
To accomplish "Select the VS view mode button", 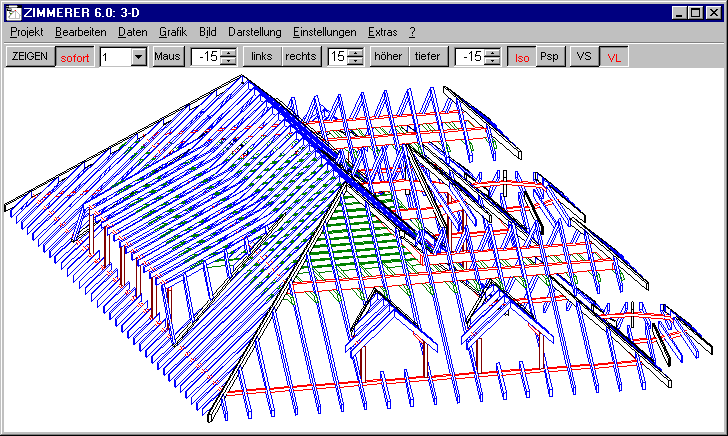I will click(x=584, y=57).
